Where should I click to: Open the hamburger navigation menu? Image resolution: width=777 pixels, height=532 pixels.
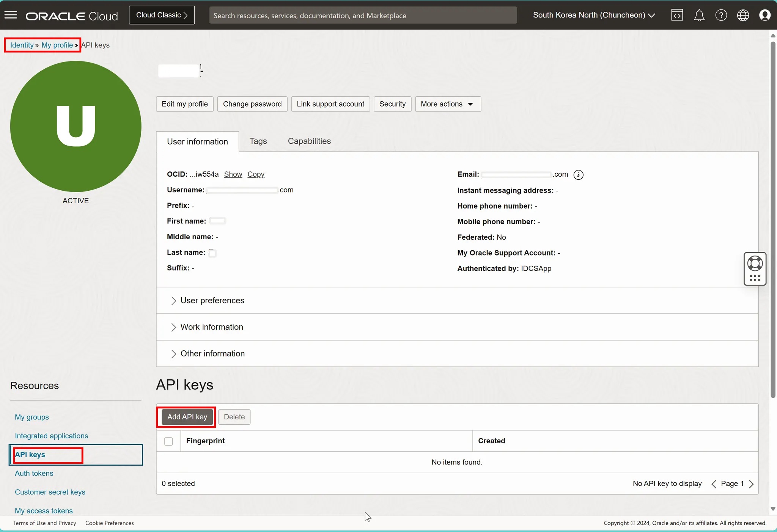(11, 15)
